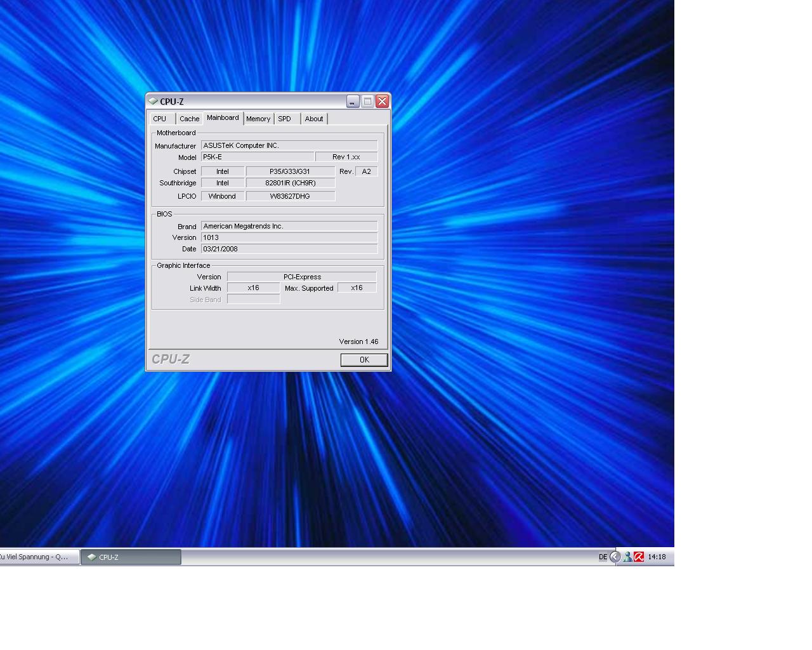Open the About tab
Screen dimensions: 812x650
[314, 119]
